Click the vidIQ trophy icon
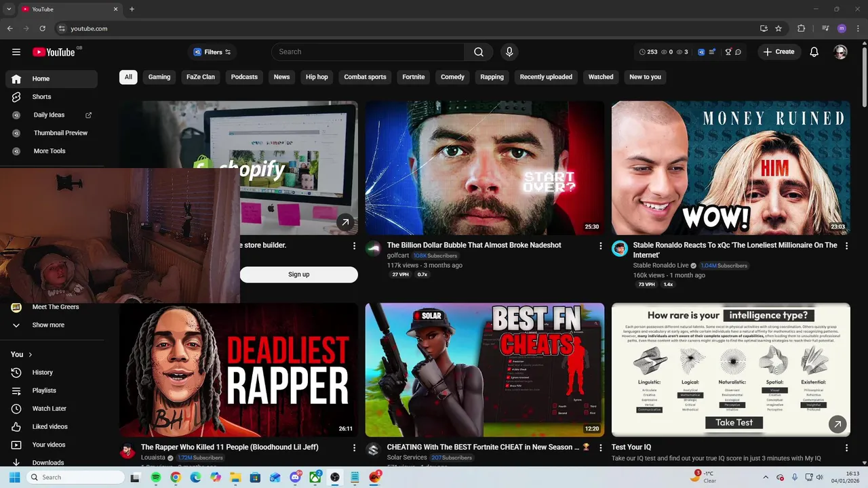Viewport: 868px width, 488px height. coord(728,52)
